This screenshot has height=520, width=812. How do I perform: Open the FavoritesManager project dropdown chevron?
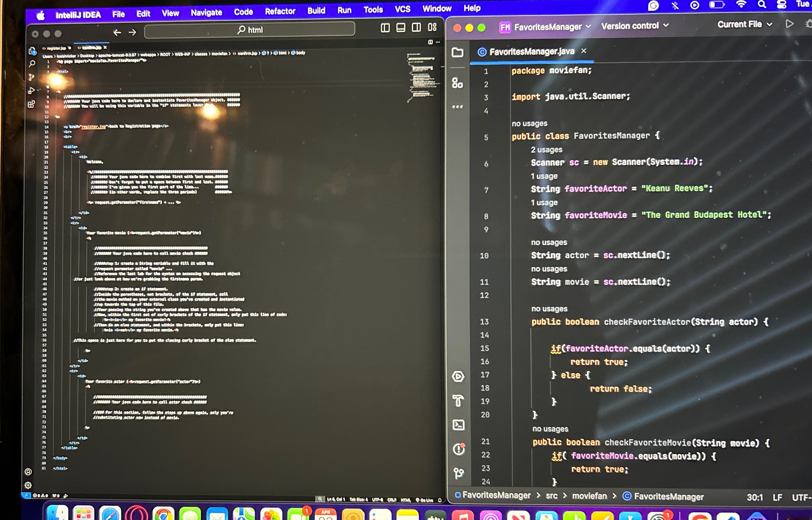tap(589, 27)
